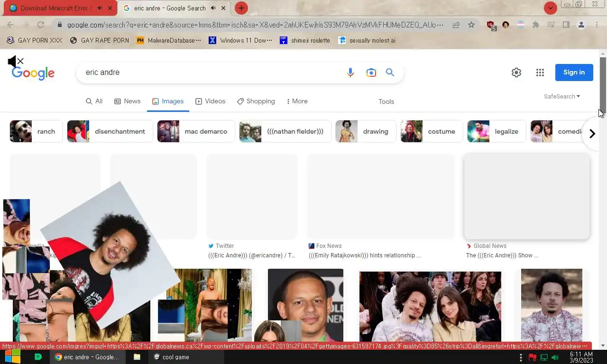
Task: Open Windows Start menu
Action: [12, 357]
